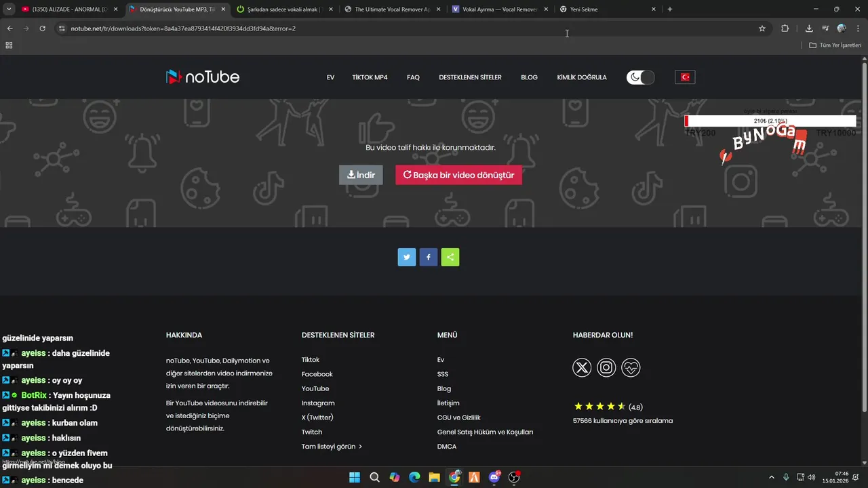Share on Facebook via the f icon
Screen dimensions: 868x488
pos(429,257)
